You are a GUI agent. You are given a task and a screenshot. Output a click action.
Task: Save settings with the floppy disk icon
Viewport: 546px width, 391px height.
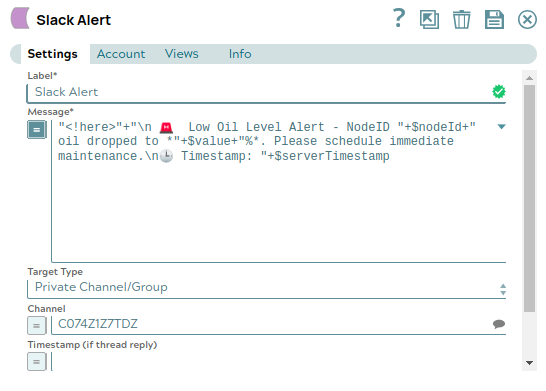click(494, 19)
